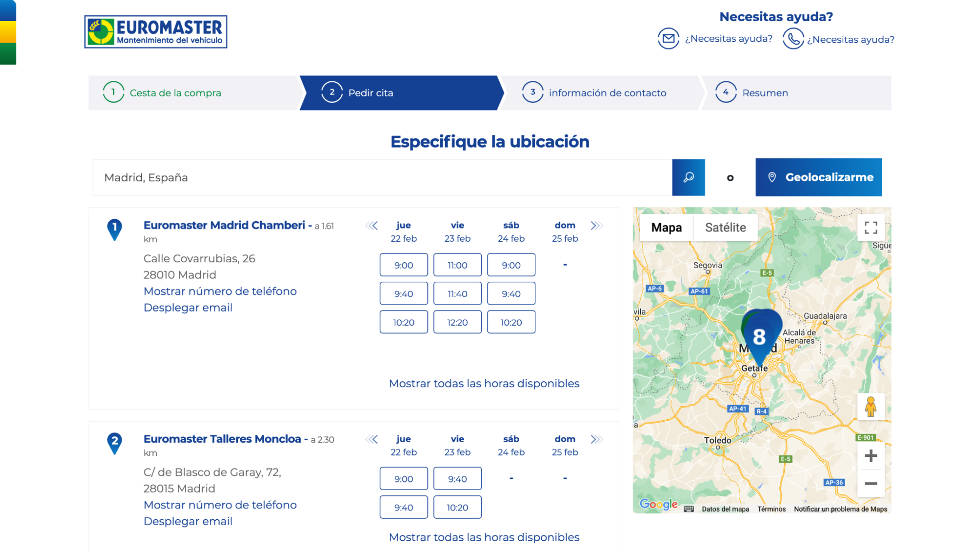Click Segovia label on the map
This screenshot has width=980, height=553.
(707, 266)
